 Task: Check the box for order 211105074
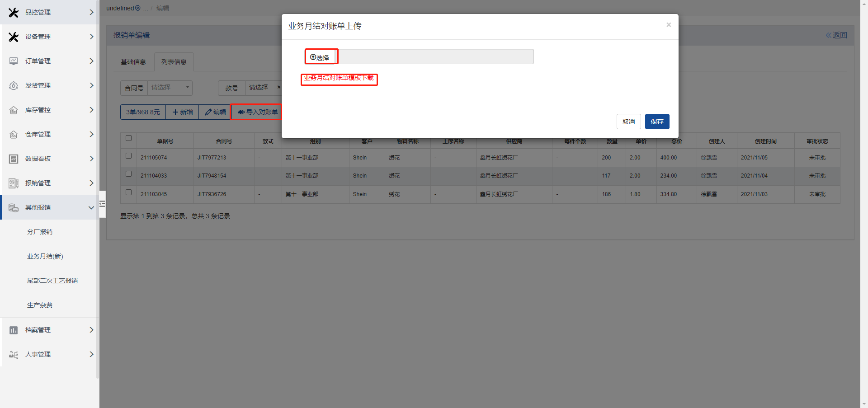pyautogui.click(x=128, y=156)
